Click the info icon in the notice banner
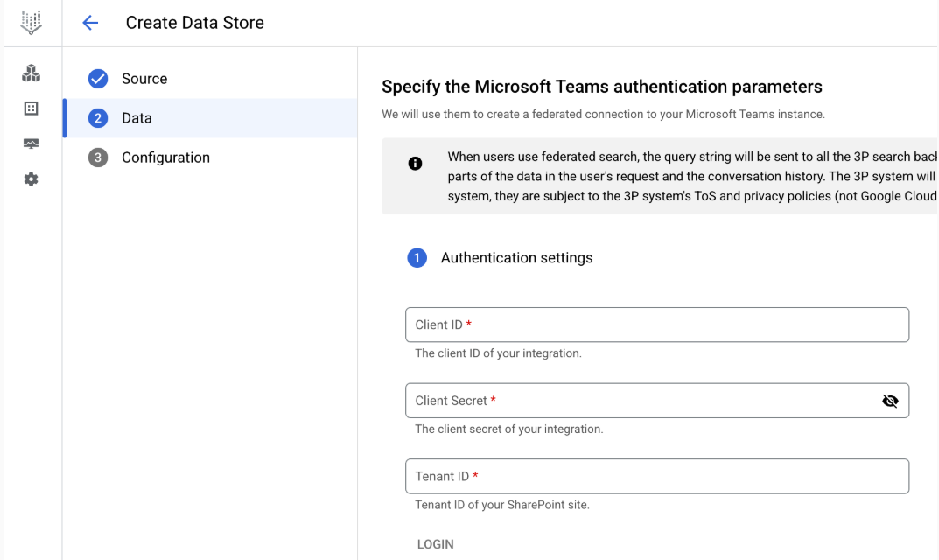Viewport: 939px width, 560px height. pyautogui.click(x=416, y=164)
